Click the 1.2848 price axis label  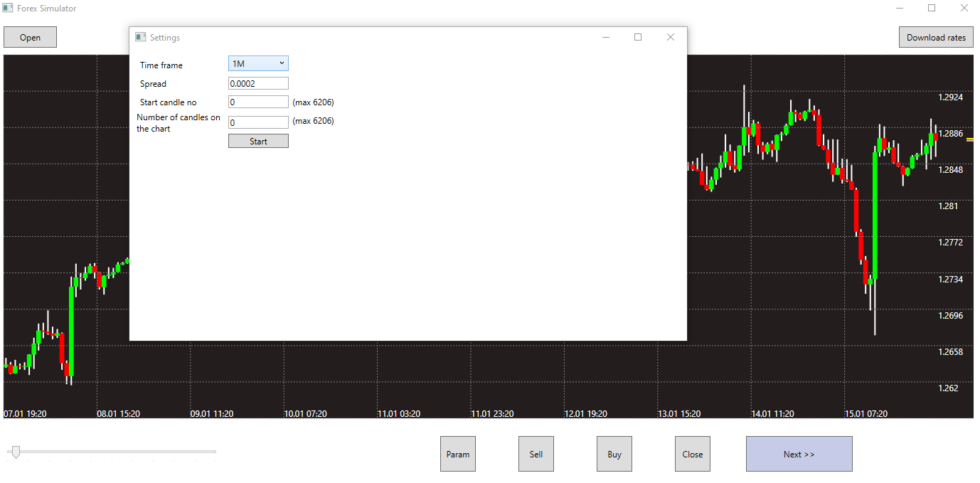tap(951, 169)
